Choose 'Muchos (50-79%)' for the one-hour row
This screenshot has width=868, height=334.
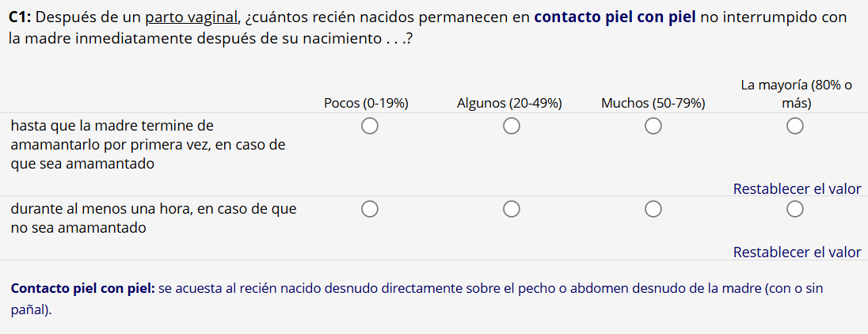click(x=653, y=209)
